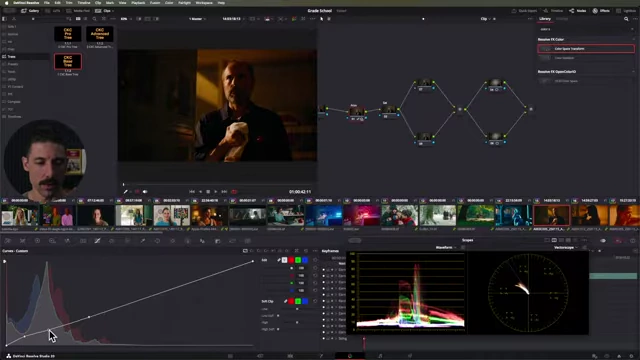Open the Workspace menu
640x360 pixels.
(204, 2)
